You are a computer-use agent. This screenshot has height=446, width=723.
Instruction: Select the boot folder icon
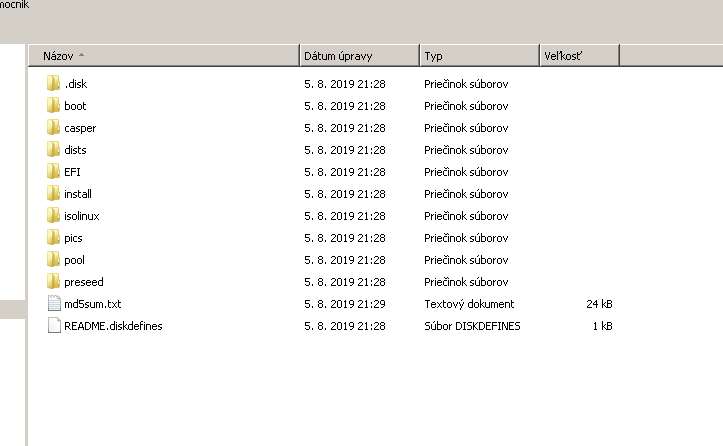tap(53, 106)
